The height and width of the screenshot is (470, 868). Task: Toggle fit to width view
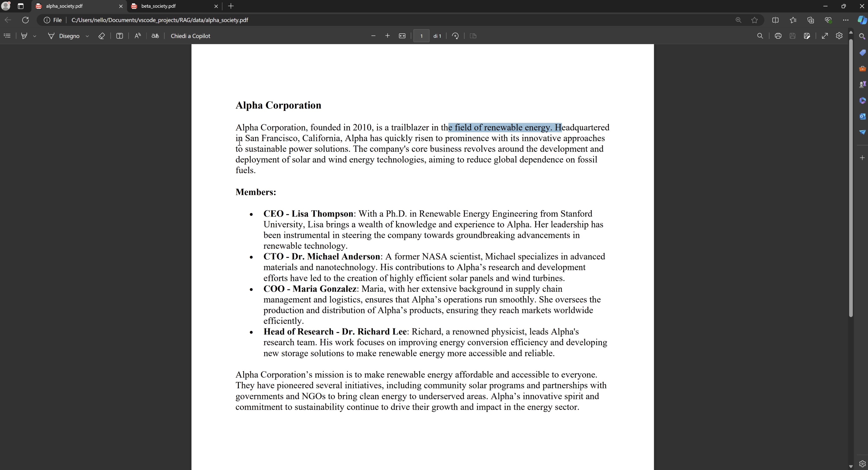(402, 36)
